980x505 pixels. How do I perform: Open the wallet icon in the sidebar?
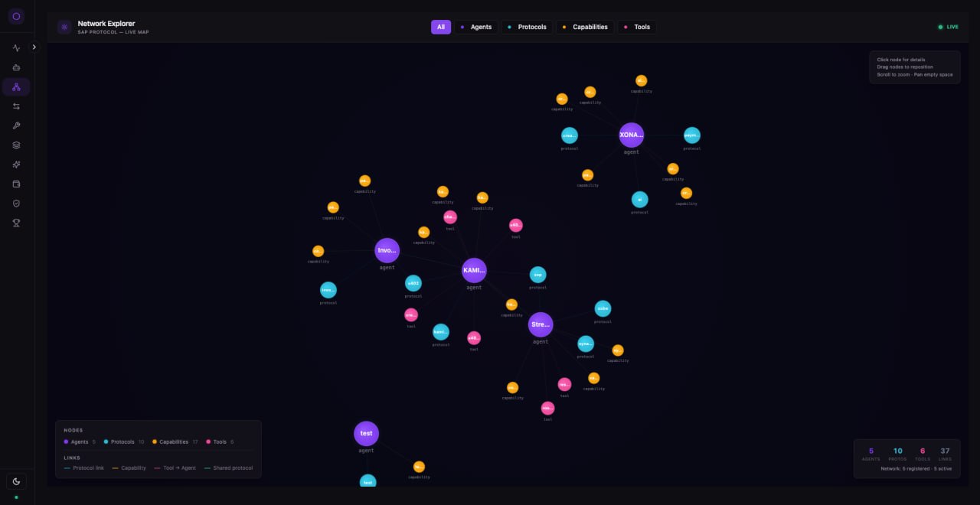tap(16, 184)
